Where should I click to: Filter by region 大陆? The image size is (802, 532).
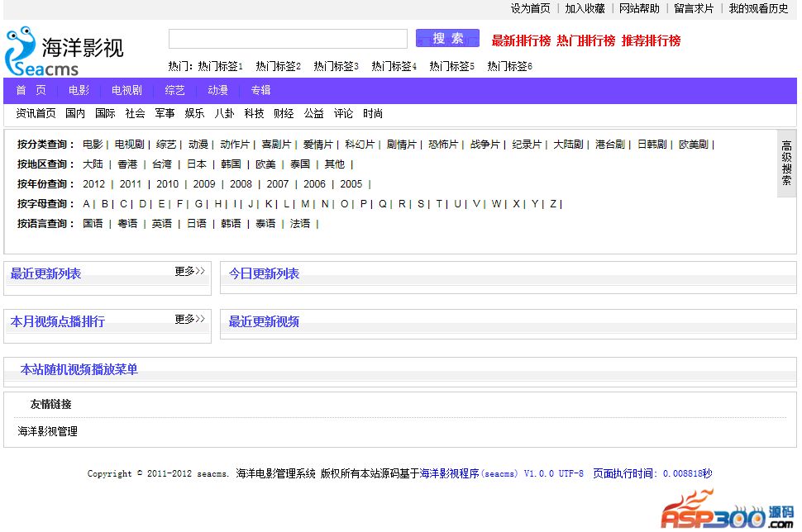tap(93, 164)
